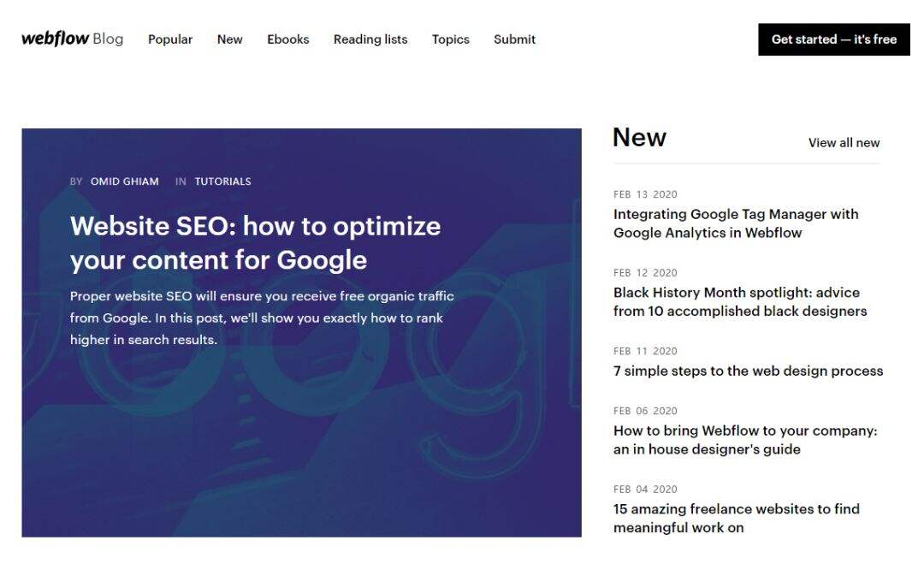
Task: Go to the New nav link
Action: tap(230, 39)
